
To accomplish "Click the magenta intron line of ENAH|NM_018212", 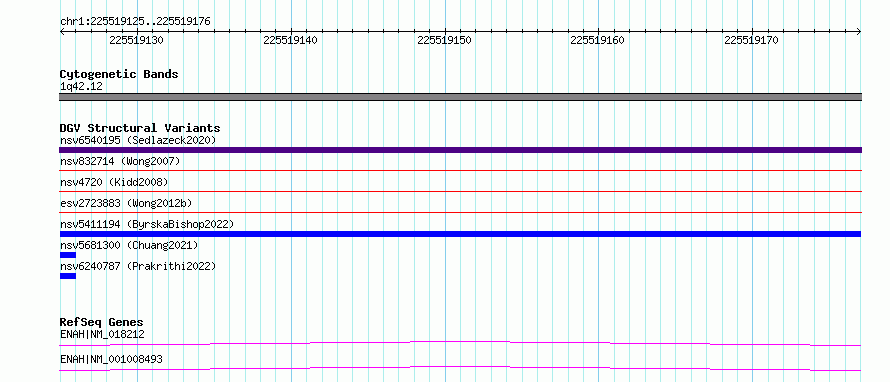I will pyautogui.click(x=460, y=343).
